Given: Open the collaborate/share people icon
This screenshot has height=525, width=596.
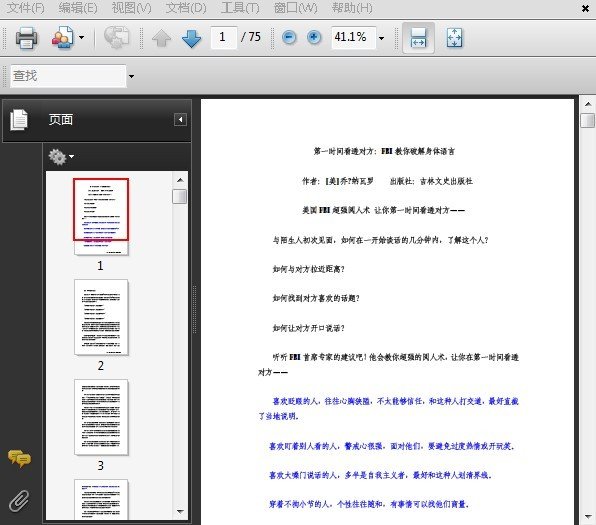Looking at the screenshot, I should (63, 38).
